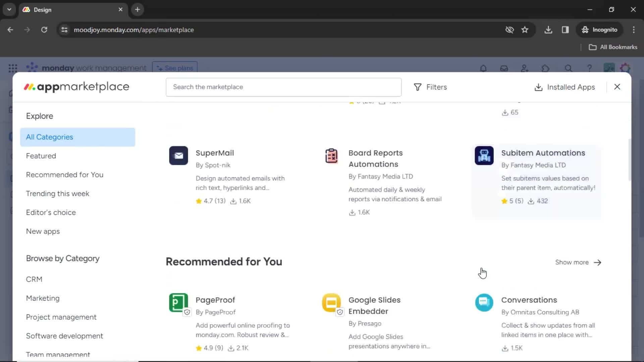Click the invite members icon

click(525, 68)
